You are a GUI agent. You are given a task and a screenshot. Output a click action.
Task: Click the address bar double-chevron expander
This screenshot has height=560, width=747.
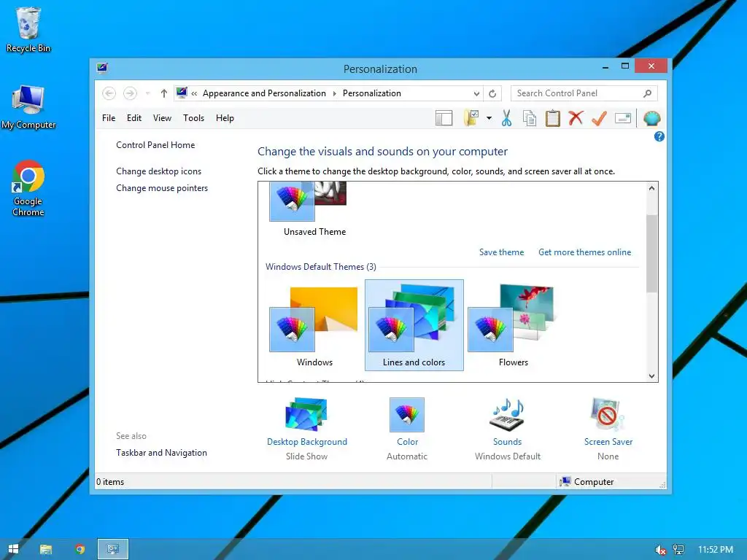pyautogui.click(x=194, y=93)
